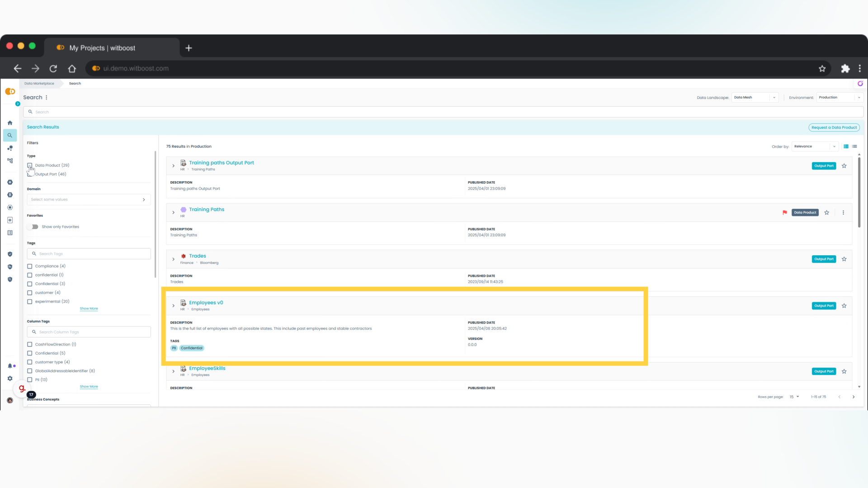
Task: Expand the Training Paths row chevron
Action: (173, 213)
